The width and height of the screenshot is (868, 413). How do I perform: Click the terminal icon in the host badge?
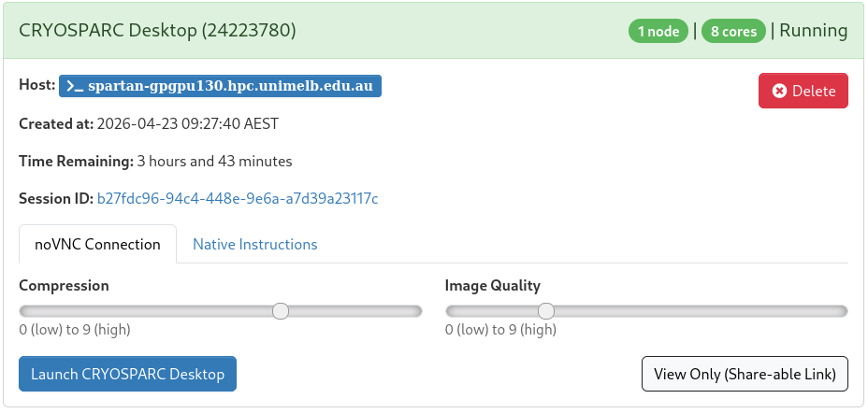(x=75, y=86)
